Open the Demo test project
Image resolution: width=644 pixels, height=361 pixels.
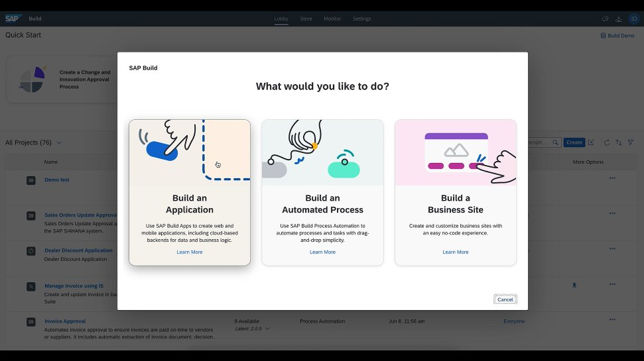point(56,180)
